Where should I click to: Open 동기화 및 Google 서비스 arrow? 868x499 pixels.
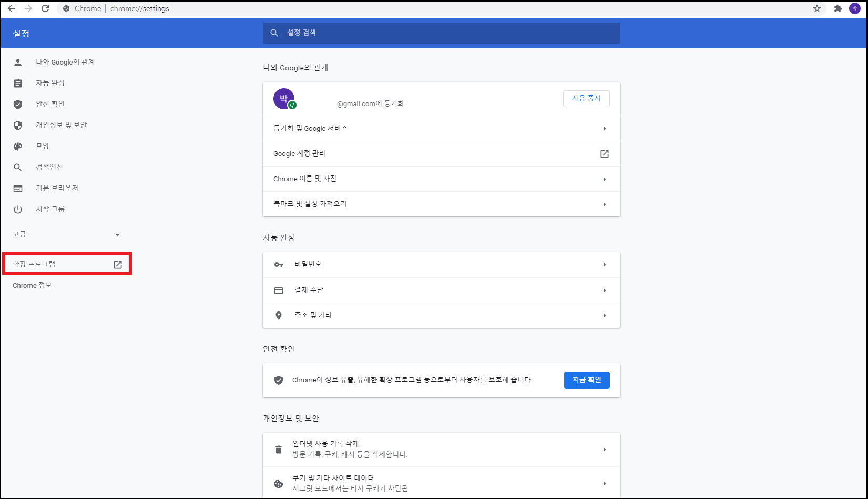pyautogui.click(x=605, y=129)
